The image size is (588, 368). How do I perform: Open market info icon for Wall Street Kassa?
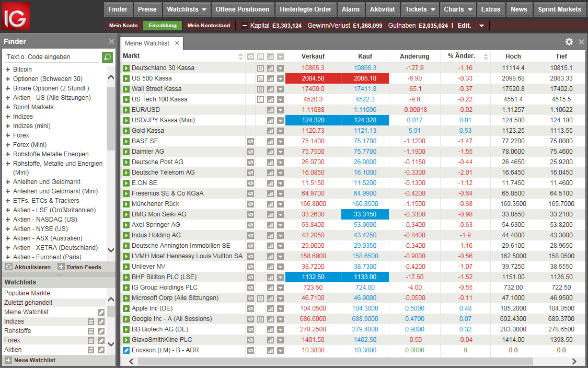(x=260, y=89)
